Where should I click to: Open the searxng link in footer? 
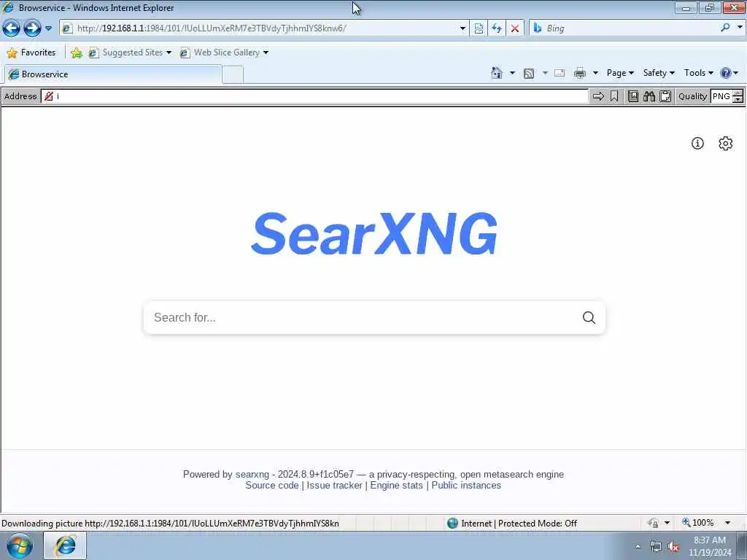(x=252, y=474)
